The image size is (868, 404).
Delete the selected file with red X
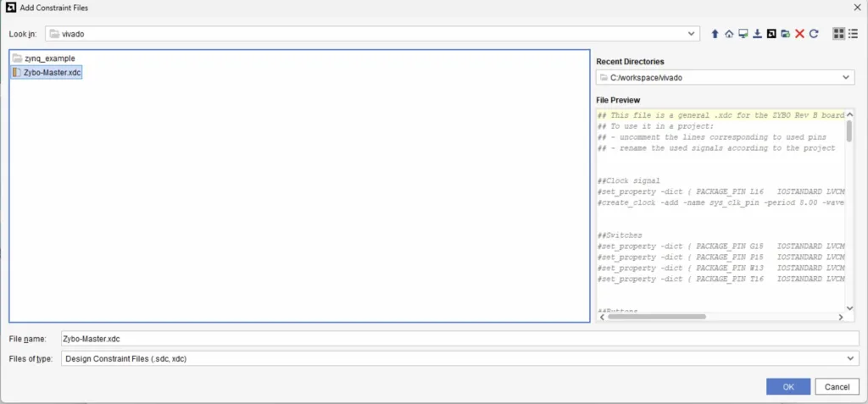(x=799, y=34)
